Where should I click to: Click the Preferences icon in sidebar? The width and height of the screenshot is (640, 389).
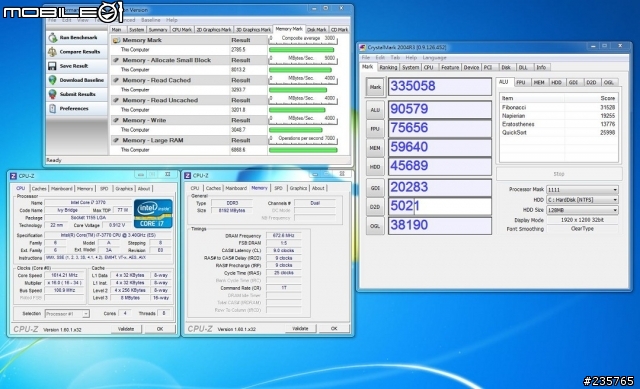pos(53,109)
